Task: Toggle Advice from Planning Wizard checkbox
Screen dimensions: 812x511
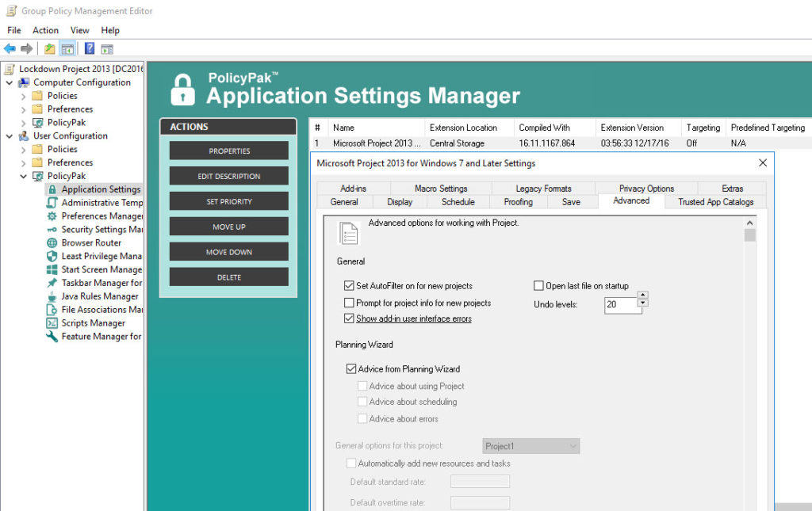Action: pyautogui.click(x=351, y=368)
